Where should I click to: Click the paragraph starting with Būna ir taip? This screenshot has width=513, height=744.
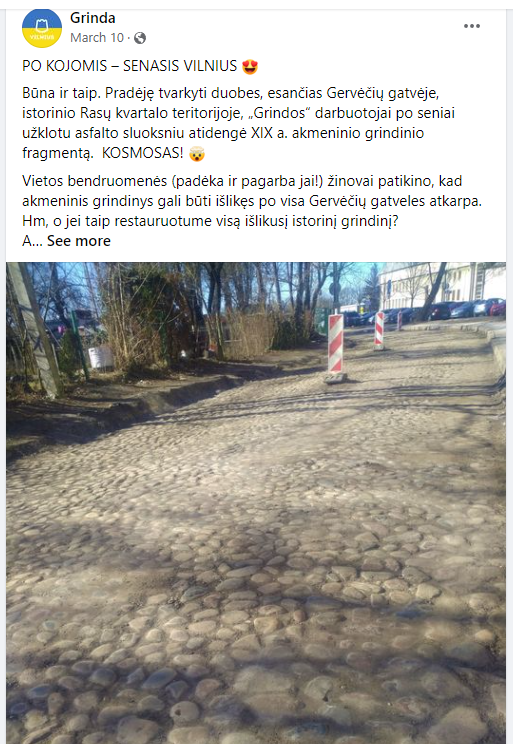238,123
